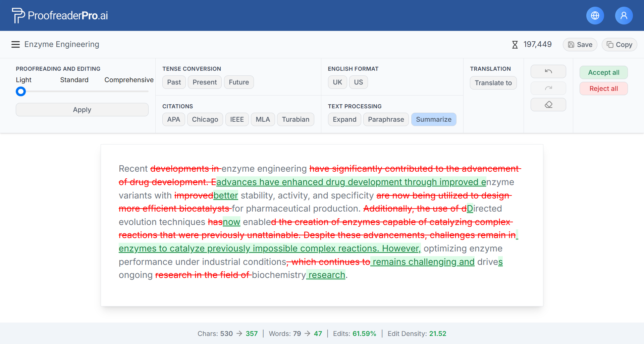
Task: Select the UK English format
Action: pyautogui.click(x=337, y=82)
